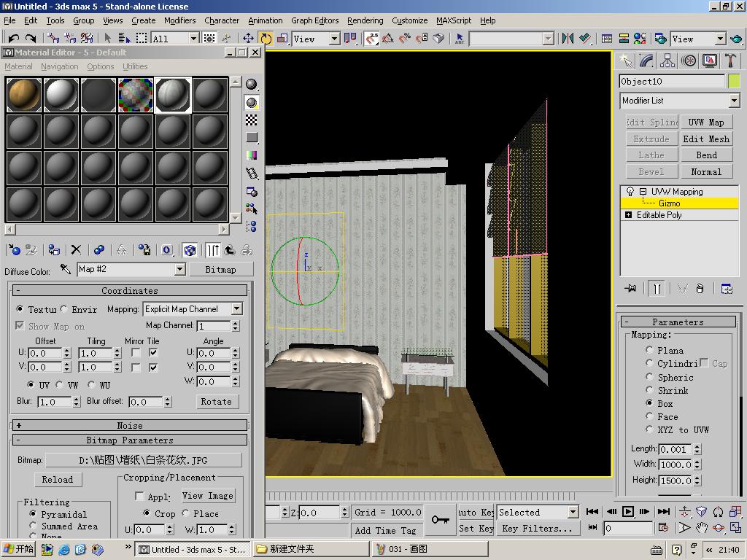Select the arrow Select Object tool

108,38
